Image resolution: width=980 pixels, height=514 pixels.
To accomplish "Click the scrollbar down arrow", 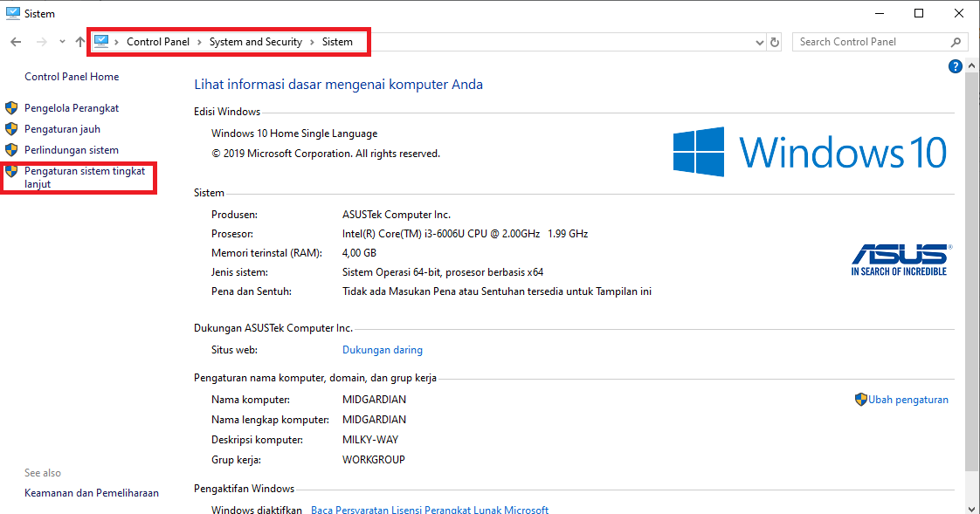I will [x=971, y=509].
